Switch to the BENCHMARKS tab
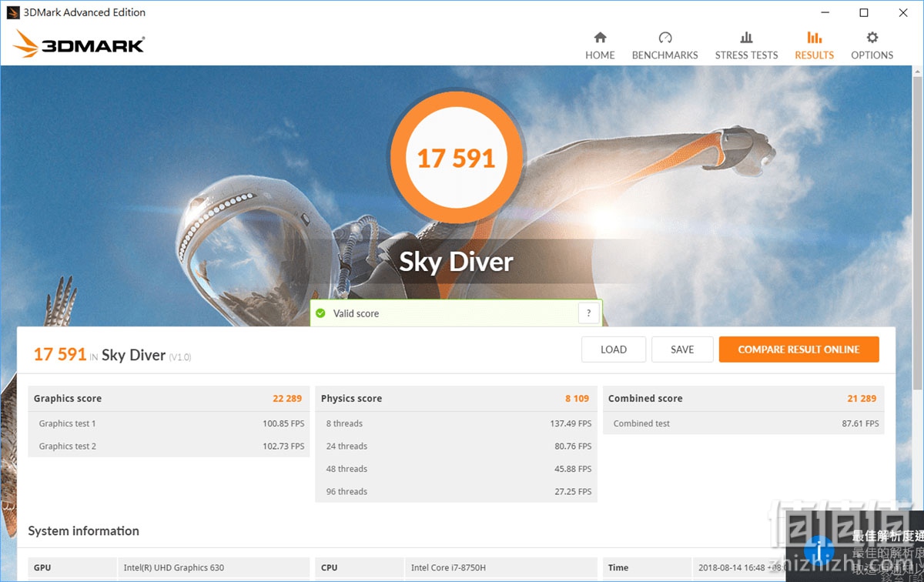924x582 pixels. coord(665,45)
